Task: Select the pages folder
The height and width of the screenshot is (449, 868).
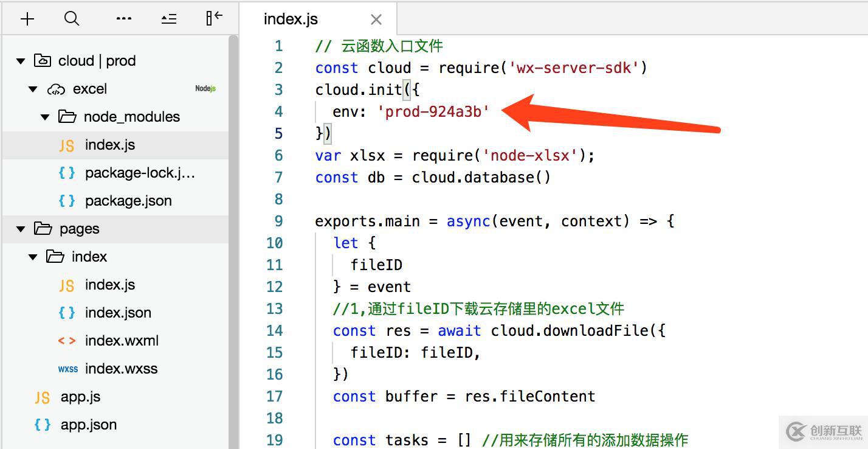Action: click(x=80, y=229)
